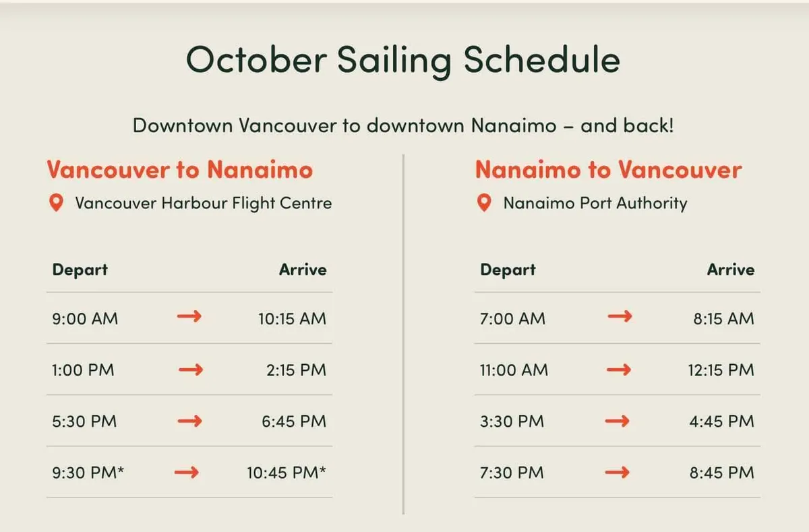
Task: Click the arrow beside 7:30 PM departure
Action: [x=617, y=472]
